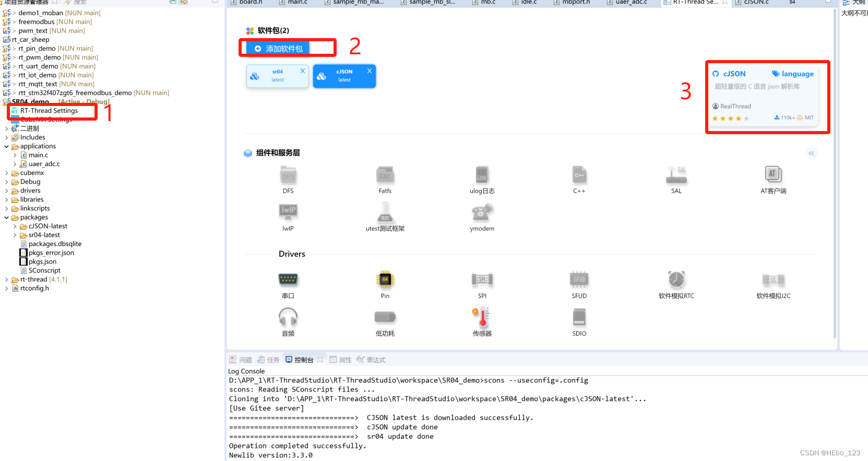The width and height of the screenshot is (868, 461).
Task: Collapse the applications folder
Action: pos(6,147)
